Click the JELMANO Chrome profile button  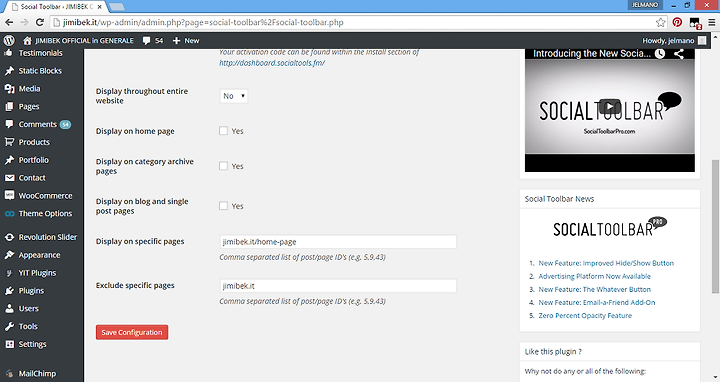(x=645, y=5)
